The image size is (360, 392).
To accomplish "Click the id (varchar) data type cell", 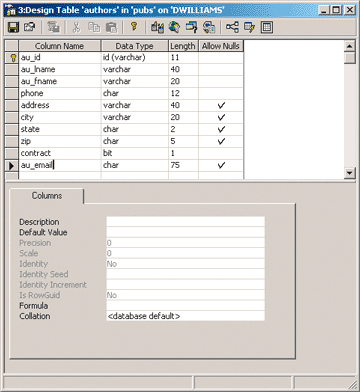I will tap(135, 58).
